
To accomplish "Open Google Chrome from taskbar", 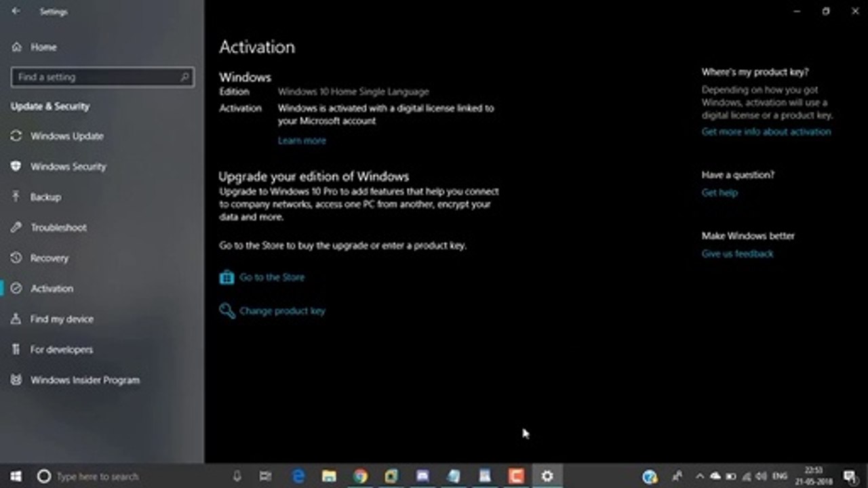I will click(x=360, y=476).
